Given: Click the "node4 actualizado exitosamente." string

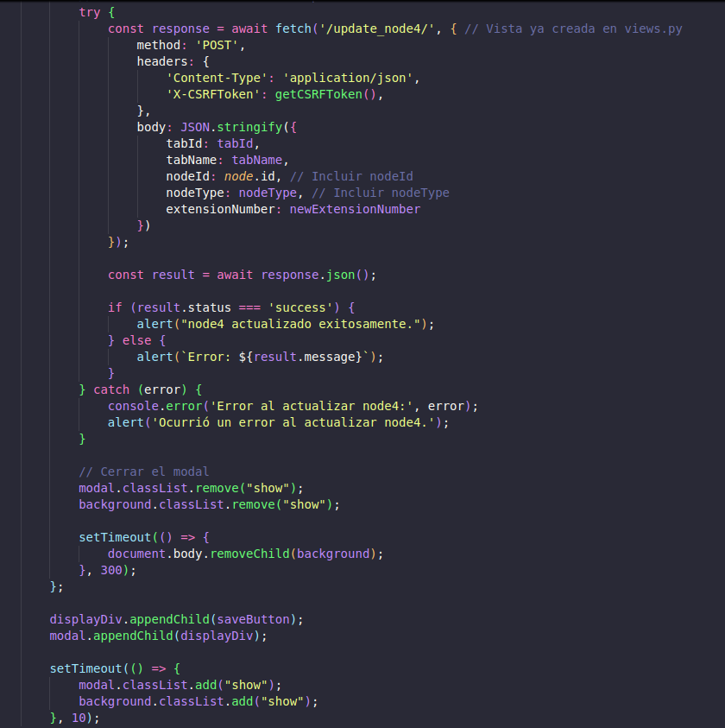Looking at the screenshot, I should coord(300,324).
